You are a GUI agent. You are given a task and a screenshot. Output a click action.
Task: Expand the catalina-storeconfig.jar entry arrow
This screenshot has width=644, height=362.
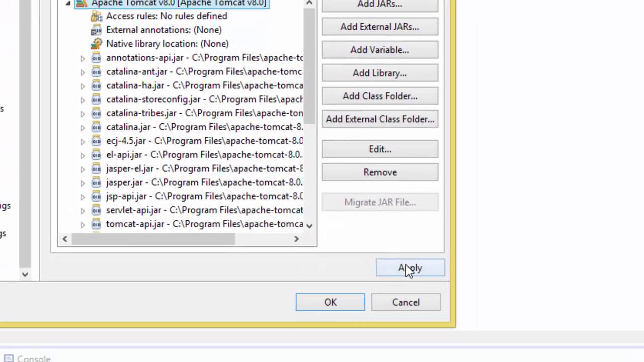[83, 100]
